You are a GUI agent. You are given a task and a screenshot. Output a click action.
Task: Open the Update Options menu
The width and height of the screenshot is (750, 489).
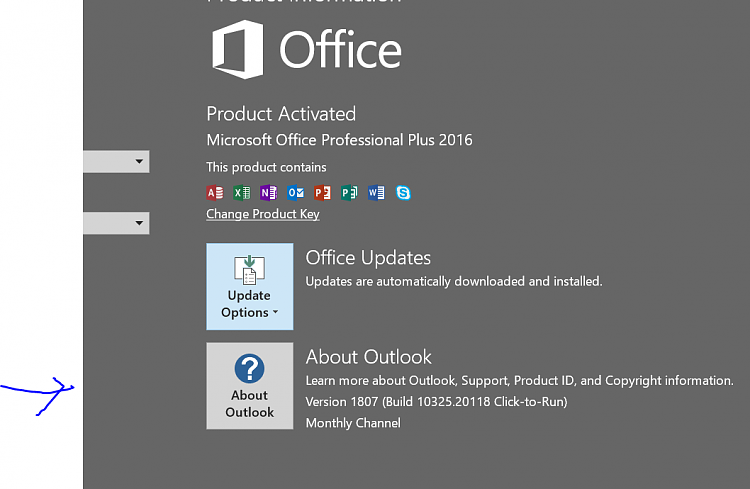point(250,286)
